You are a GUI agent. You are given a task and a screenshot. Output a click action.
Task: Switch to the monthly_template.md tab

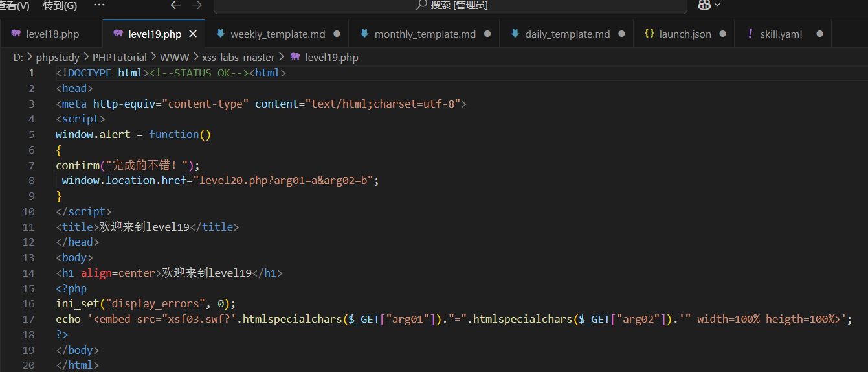point(425,34)
